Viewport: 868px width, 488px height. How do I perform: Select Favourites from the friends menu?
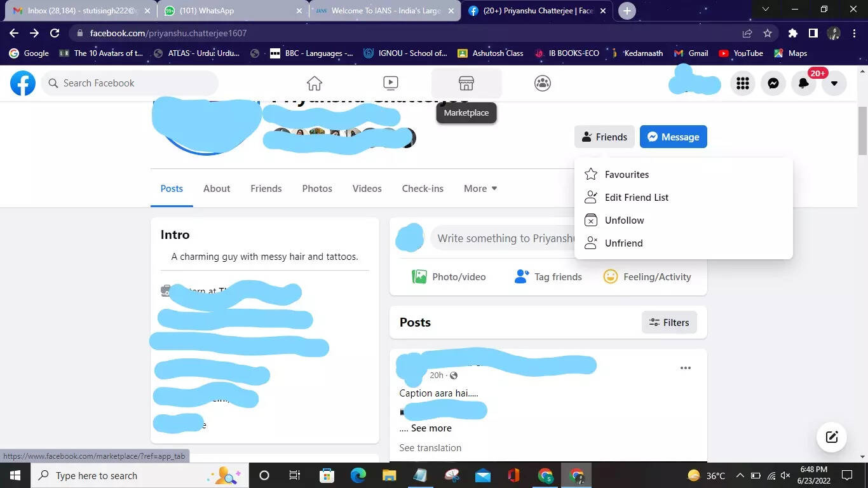point(683,174)
